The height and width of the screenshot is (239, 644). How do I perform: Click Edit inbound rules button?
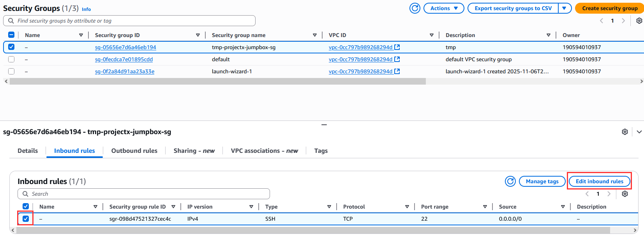point(599,181)
